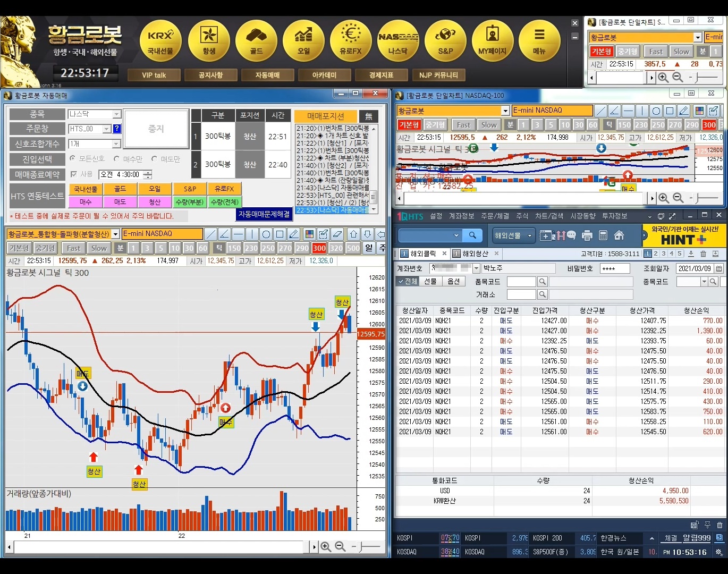Open the 주문/체결 menu in 1QHTS
Screen dimensions: 728x574
tap(495, 216)
